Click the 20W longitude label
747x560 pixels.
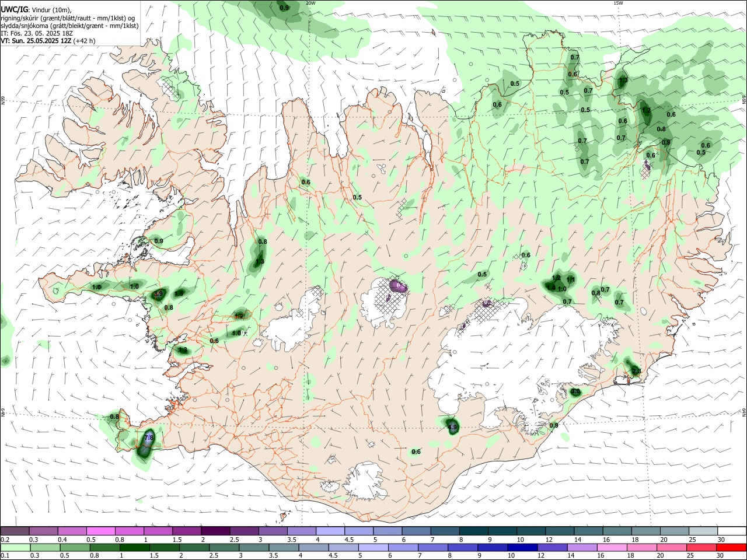pos(311,3)
